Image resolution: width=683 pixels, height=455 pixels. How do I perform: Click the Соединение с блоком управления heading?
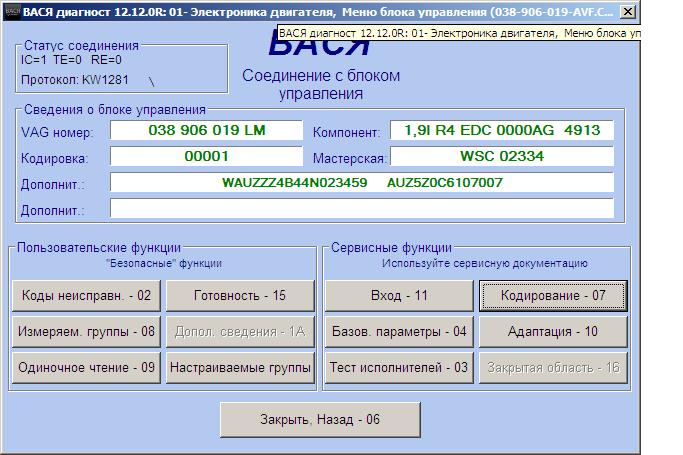[x=321, y=84]
